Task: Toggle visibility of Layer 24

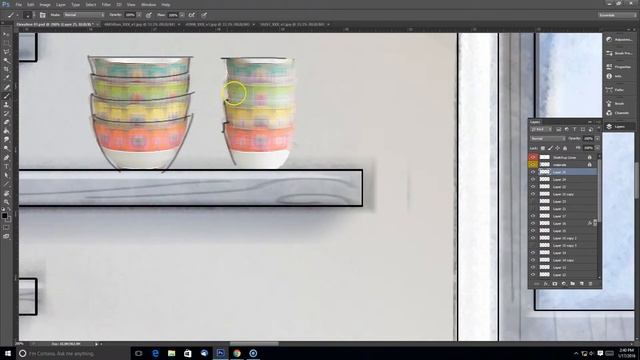Action: pyautogui.click(x=533, y=179)
